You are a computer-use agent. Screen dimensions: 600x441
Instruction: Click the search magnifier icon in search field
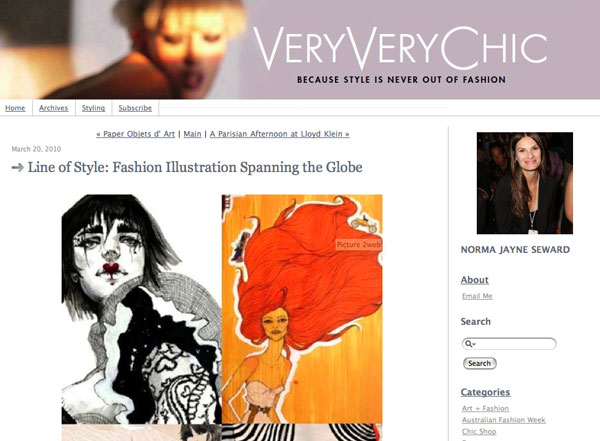[x=469, y=344]
